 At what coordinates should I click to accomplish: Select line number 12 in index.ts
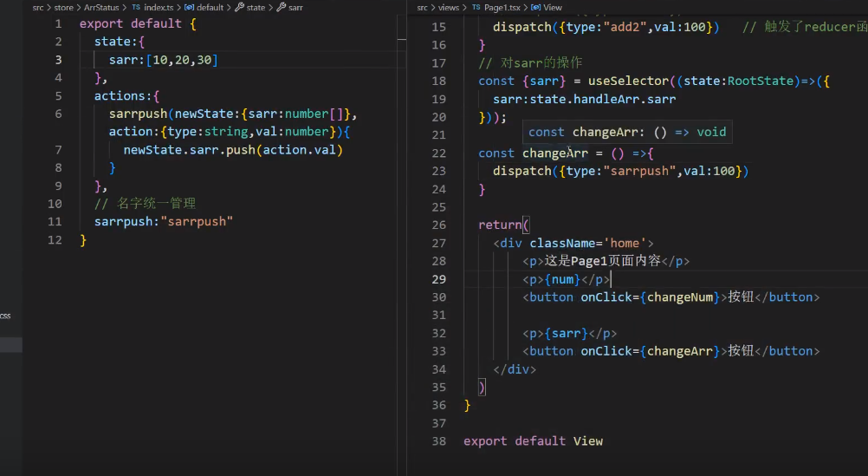tap(55, 239)
